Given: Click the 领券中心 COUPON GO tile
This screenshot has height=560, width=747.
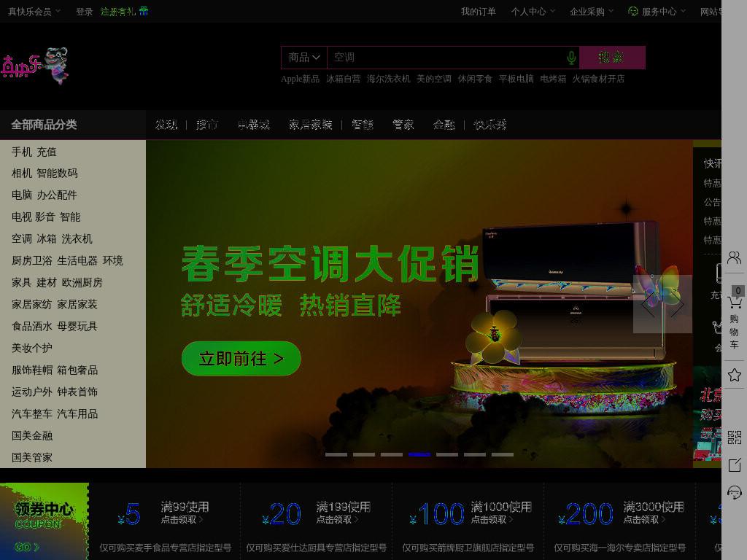Looking at the screenshot, I should pyautogui.click(x=44, y=521).
